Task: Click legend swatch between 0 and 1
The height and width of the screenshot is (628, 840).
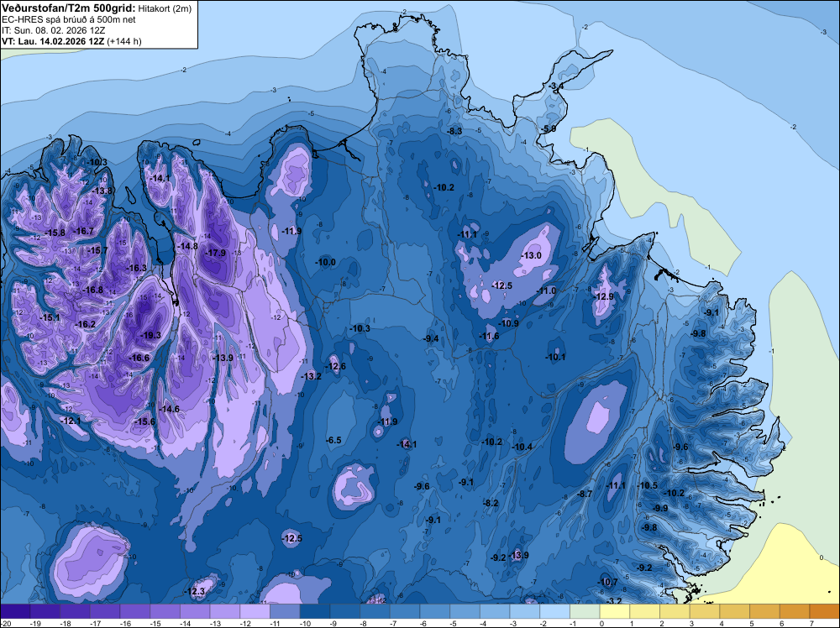Action: (x=615, y=611)
